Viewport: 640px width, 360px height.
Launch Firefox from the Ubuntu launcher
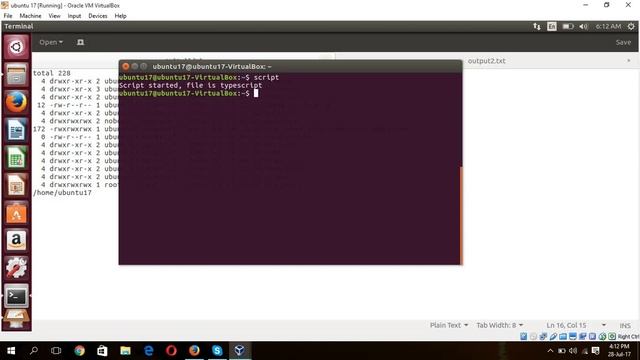(x=16, y=102)
